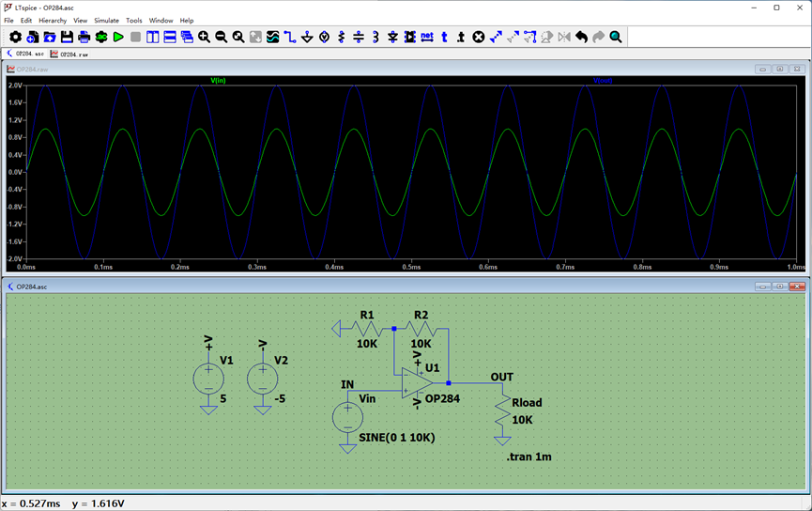Run the simulation with the green arrow

click(x=118, y=37)
